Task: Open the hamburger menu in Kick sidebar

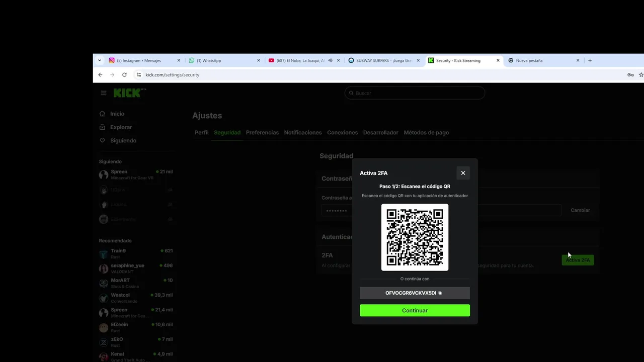Action: [104, 93]
